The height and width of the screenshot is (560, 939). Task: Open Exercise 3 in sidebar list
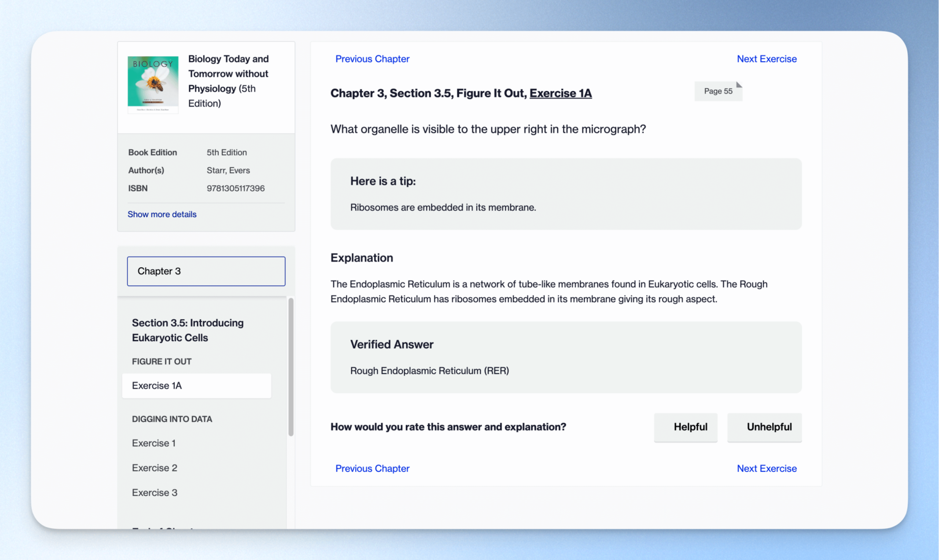(x=155, y=493)
